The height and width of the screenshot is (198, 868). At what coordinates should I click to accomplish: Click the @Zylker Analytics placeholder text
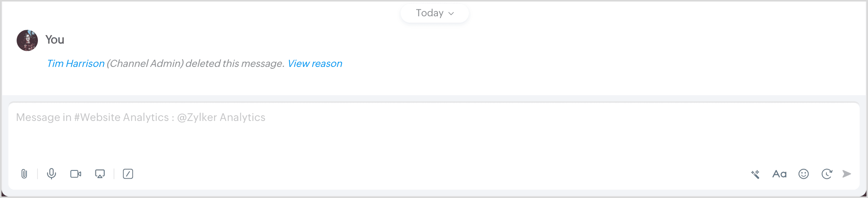click(221, 118)
